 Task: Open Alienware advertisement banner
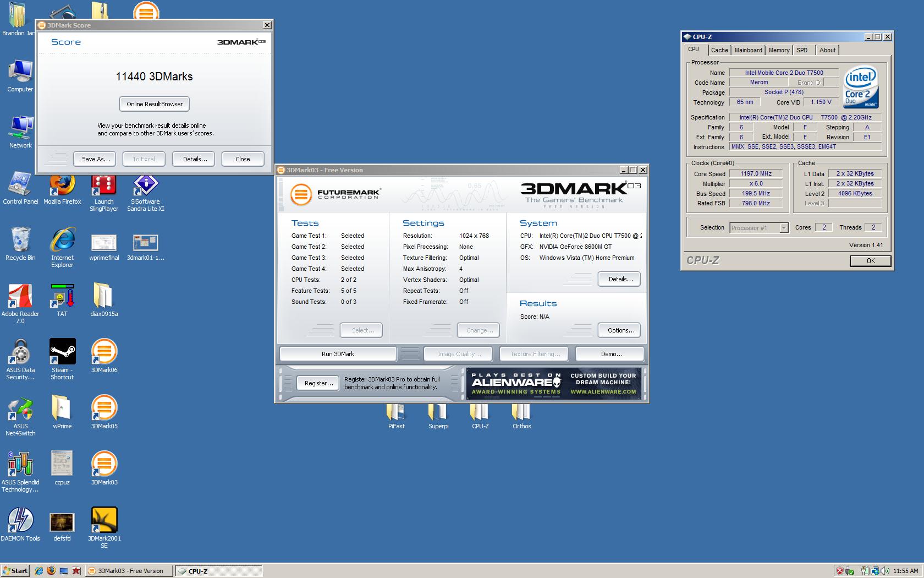[x=553, y=383]
